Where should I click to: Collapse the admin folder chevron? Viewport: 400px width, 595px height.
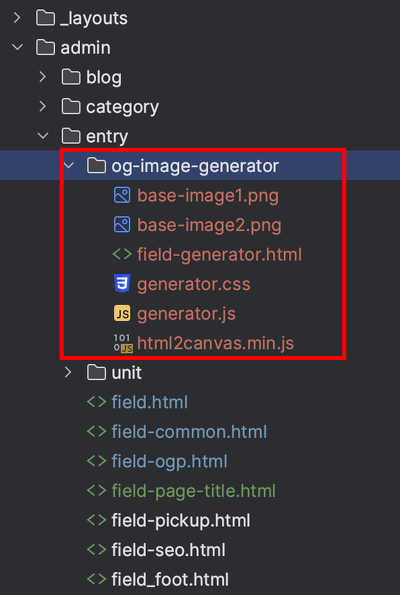coord(17,47)
